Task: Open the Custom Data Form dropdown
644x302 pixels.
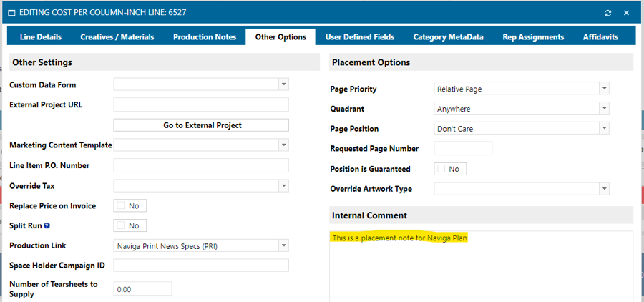Action: click(283, 84)
